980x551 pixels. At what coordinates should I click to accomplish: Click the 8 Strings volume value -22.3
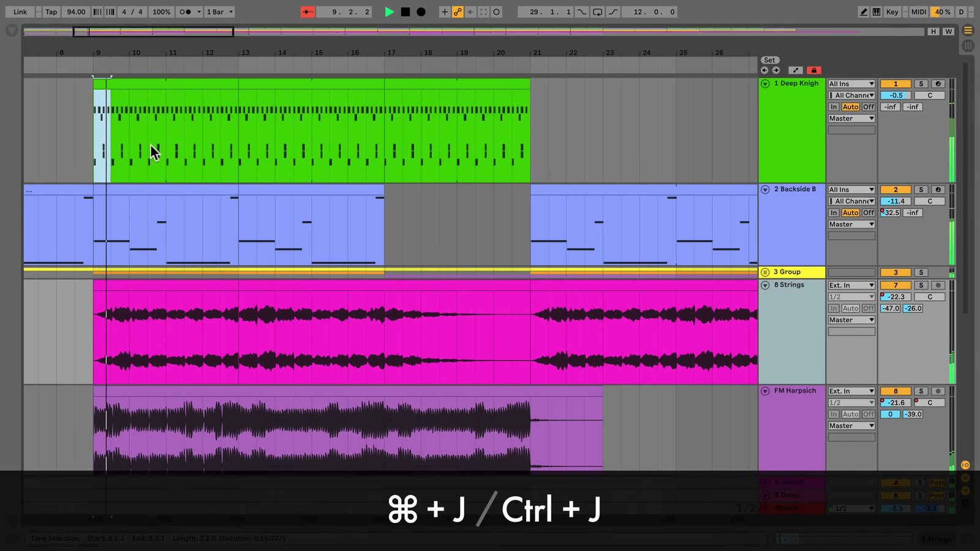[x=895, y=297]
